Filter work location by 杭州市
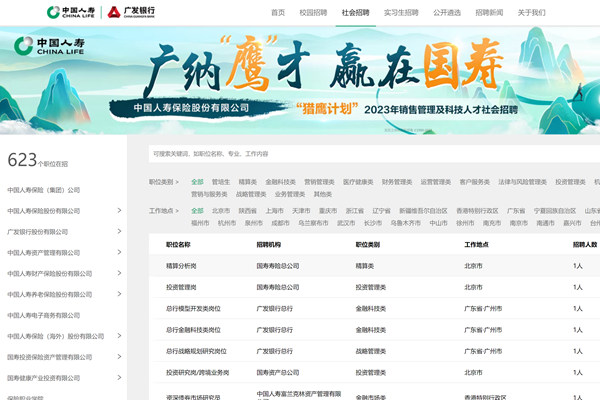 (x=227, y=223)
